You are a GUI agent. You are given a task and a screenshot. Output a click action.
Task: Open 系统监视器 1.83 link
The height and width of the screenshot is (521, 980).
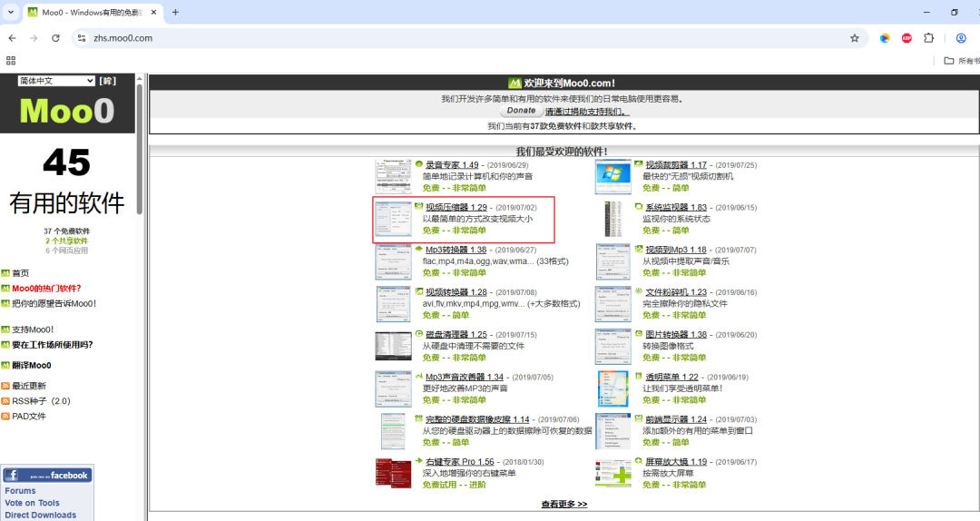coord(676,207)
